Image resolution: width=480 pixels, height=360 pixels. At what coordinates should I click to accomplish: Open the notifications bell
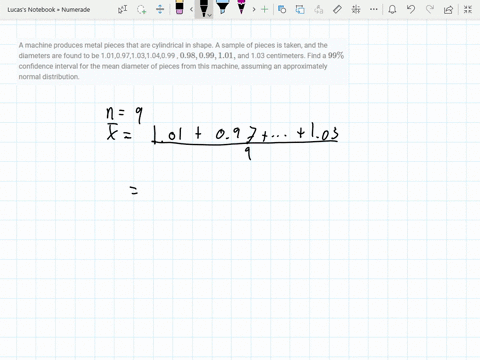[x=392, y=9]
